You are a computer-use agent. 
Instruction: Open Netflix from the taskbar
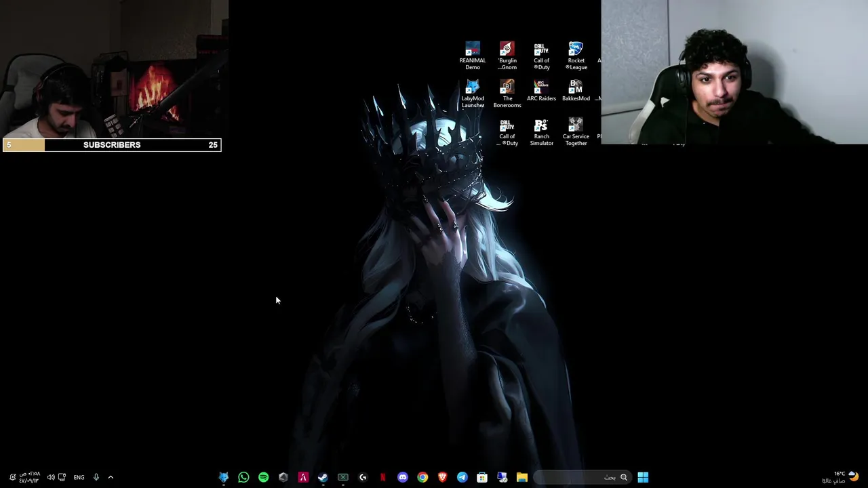pyautogui.click(x=382, y=477)
